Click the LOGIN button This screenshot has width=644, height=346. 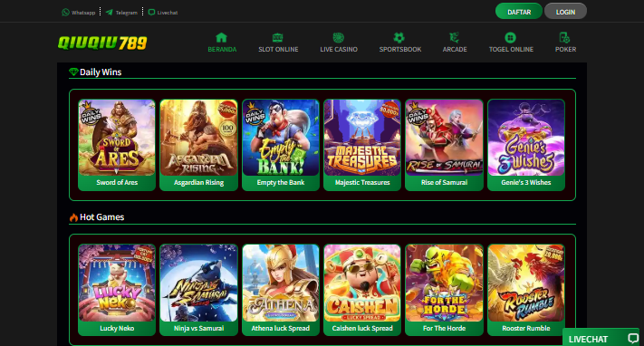pos(565,12)
